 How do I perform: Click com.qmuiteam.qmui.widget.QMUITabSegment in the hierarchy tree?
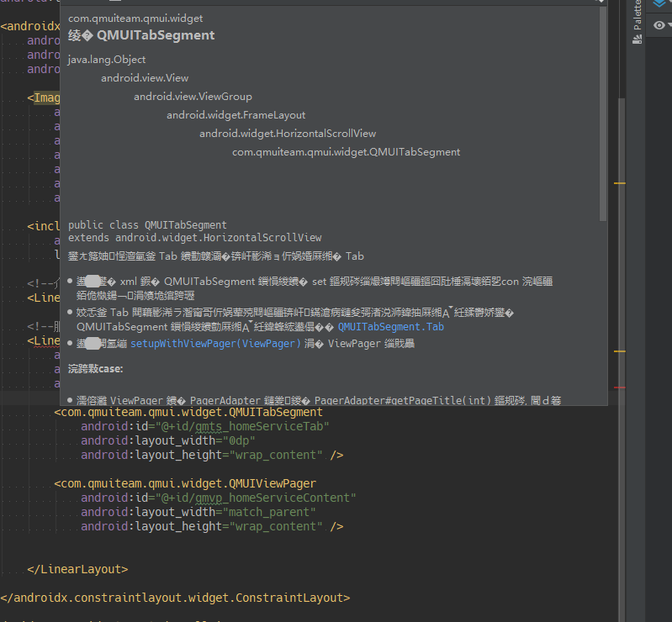pyautogui.click(x=347, y=152)
